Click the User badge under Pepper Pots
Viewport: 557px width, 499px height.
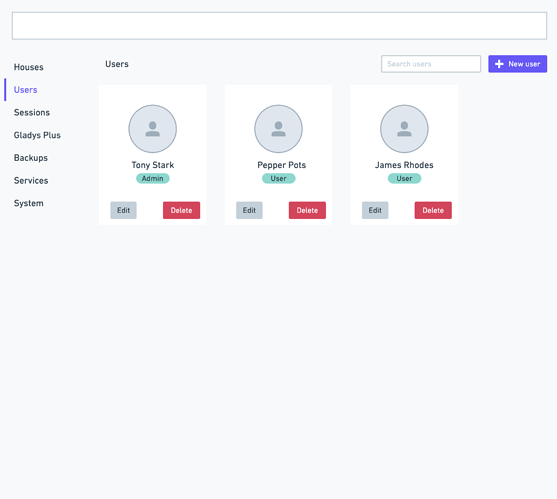(x=278, y=178)
